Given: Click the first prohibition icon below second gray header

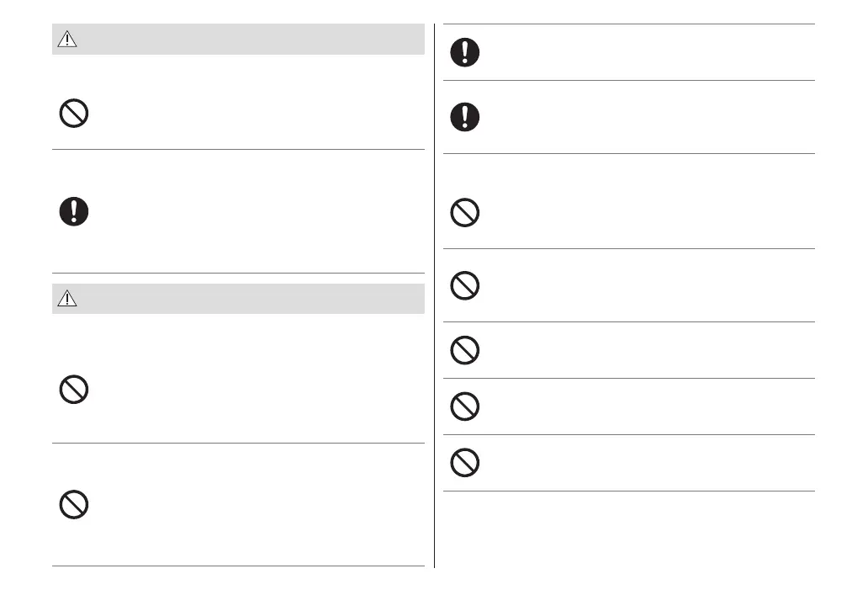Looking at the screenshot, I should [74, 390].
